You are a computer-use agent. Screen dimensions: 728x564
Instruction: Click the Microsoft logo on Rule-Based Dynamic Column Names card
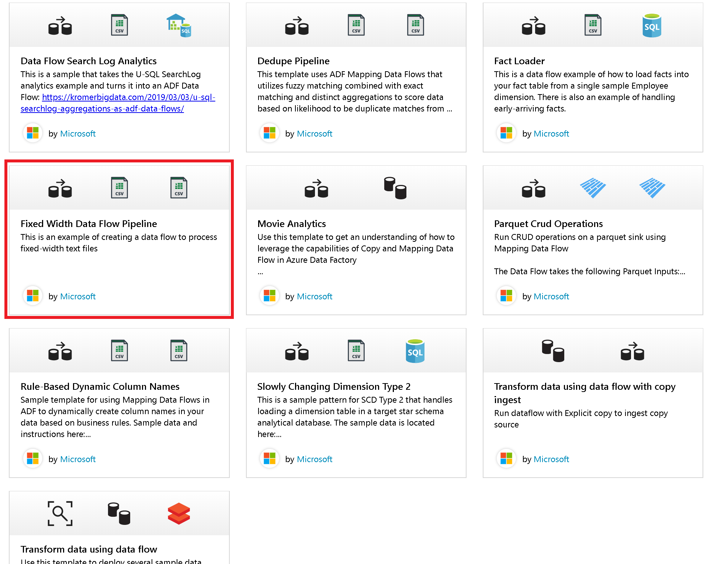pyautogui.click(x=33, y=458)
